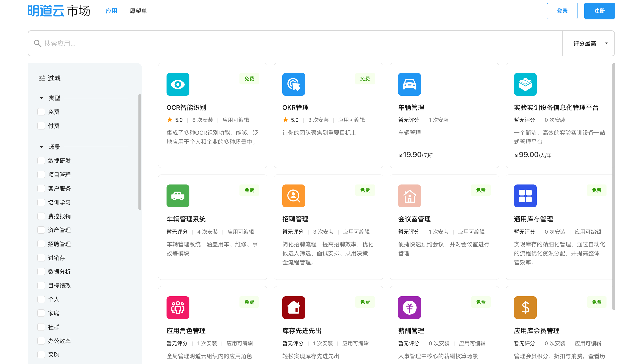This screenshot has height=364, width=638.
Task: Click the filter sidebar scrollbar
Action: (x=140, y=152)
